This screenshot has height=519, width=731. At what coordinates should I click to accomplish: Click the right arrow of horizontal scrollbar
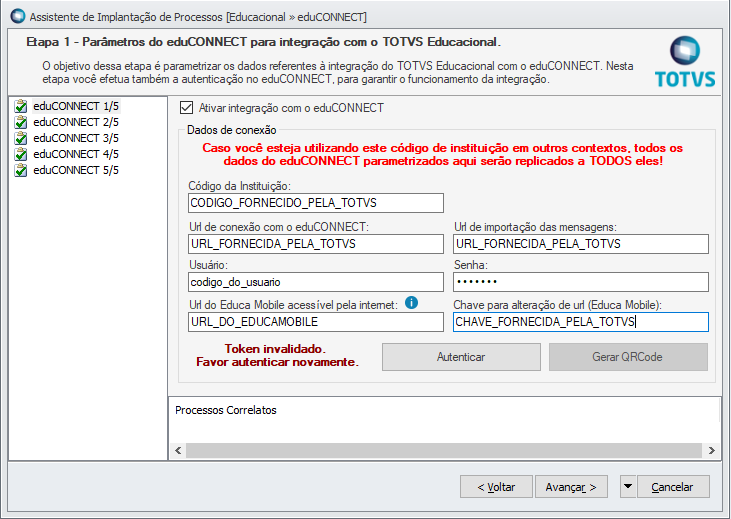coord(711,450)
